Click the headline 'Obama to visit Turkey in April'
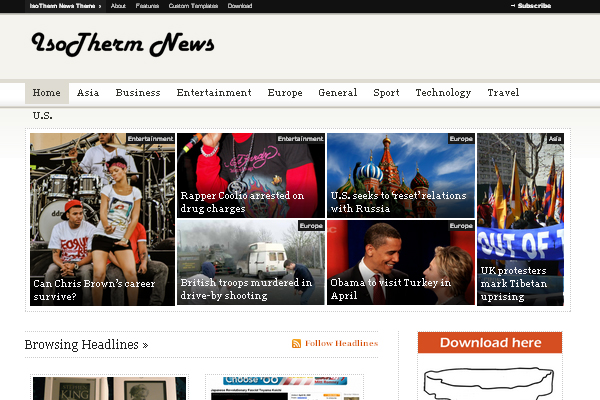600x400 pixels. 391,289
